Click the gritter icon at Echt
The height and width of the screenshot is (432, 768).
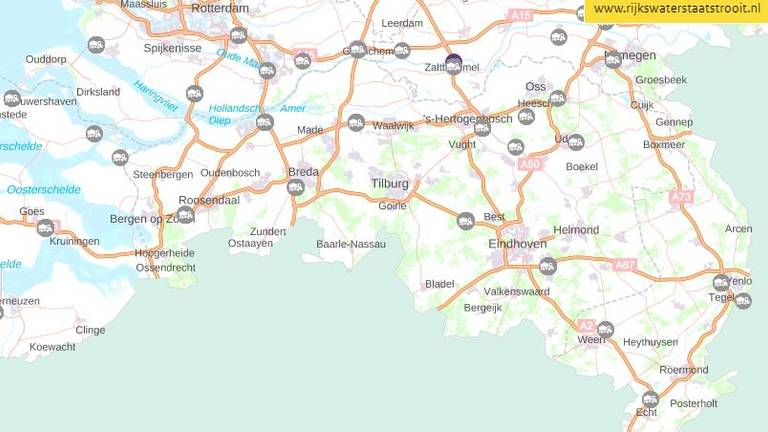[x=650, y=400]
